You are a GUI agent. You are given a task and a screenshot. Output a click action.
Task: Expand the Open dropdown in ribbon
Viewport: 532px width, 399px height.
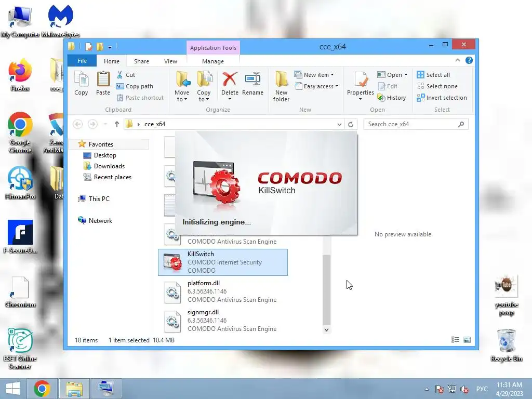(393, 75)
